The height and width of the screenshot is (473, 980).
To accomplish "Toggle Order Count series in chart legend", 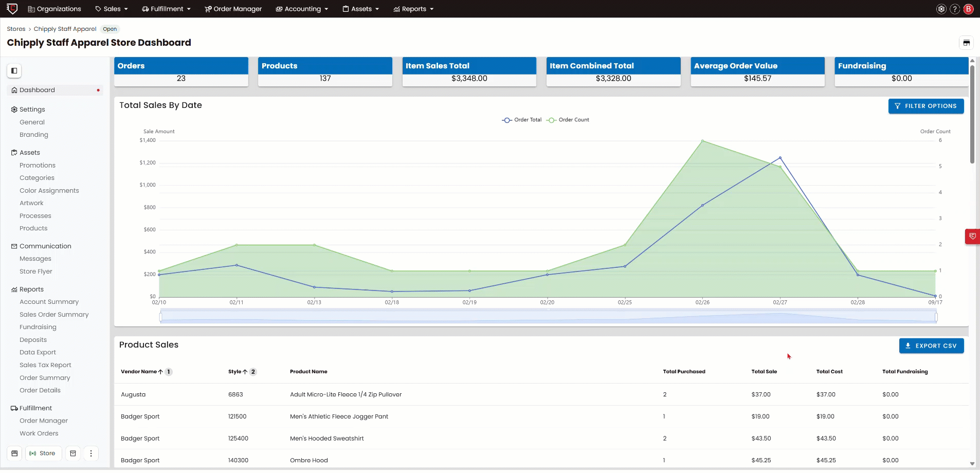I will (x=568, y=120).
